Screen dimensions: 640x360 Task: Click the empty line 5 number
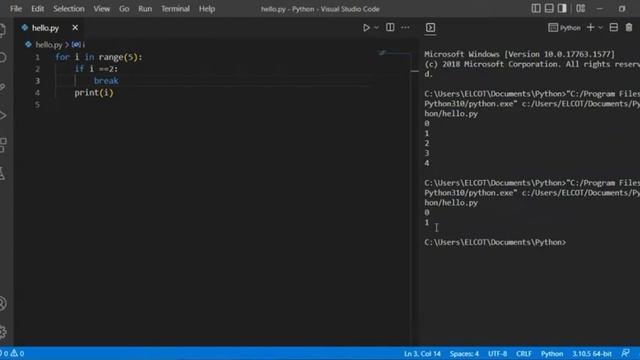pyautogui.click(x=38, y=104)
